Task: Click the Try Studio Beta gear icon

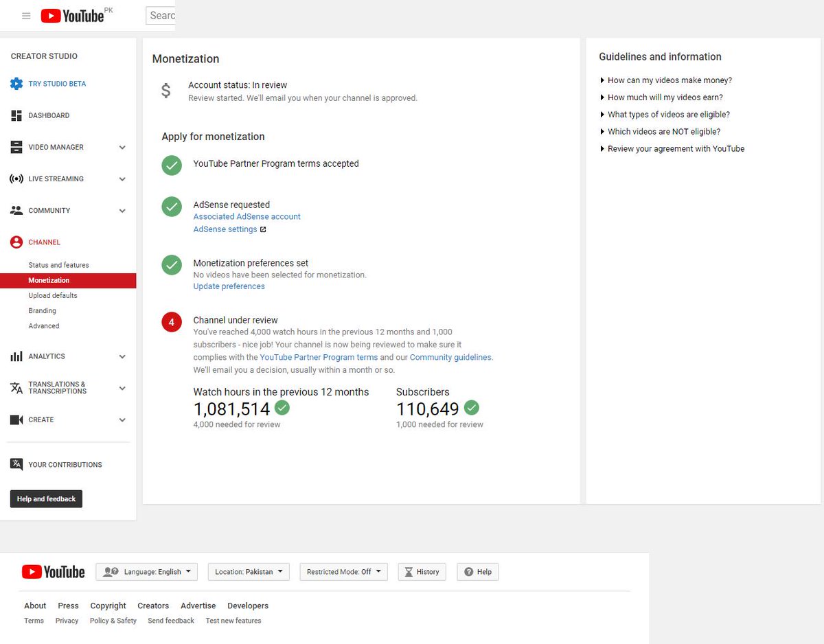Action: point(16,84)
